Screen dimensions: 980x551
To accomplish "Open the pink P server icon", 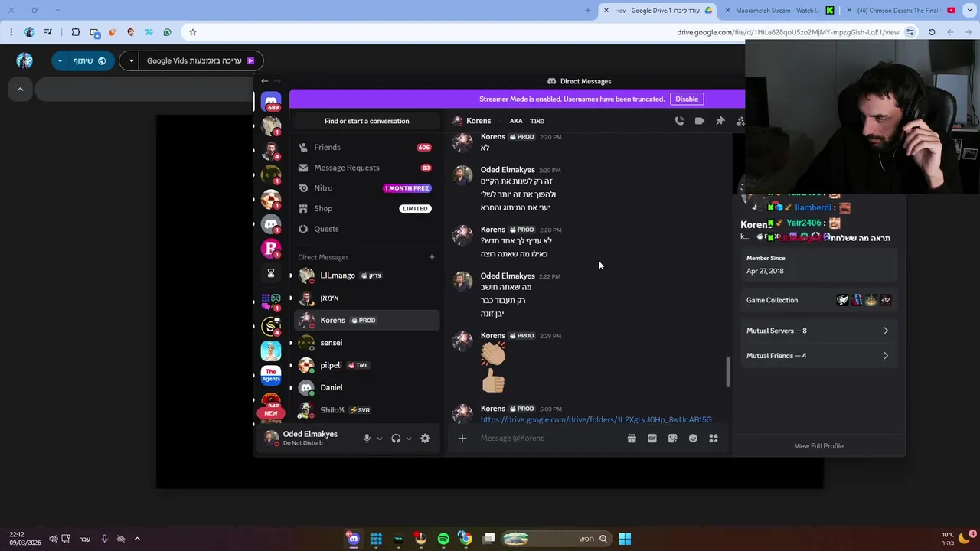I will [x=271, y=248].
